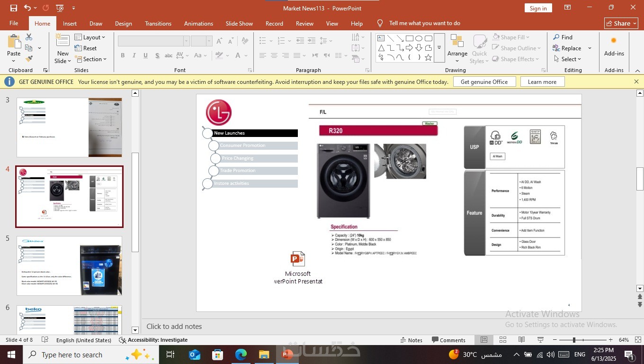Toggle the Notes pane from status bar

pyautogui.click(x=411, y=340)
